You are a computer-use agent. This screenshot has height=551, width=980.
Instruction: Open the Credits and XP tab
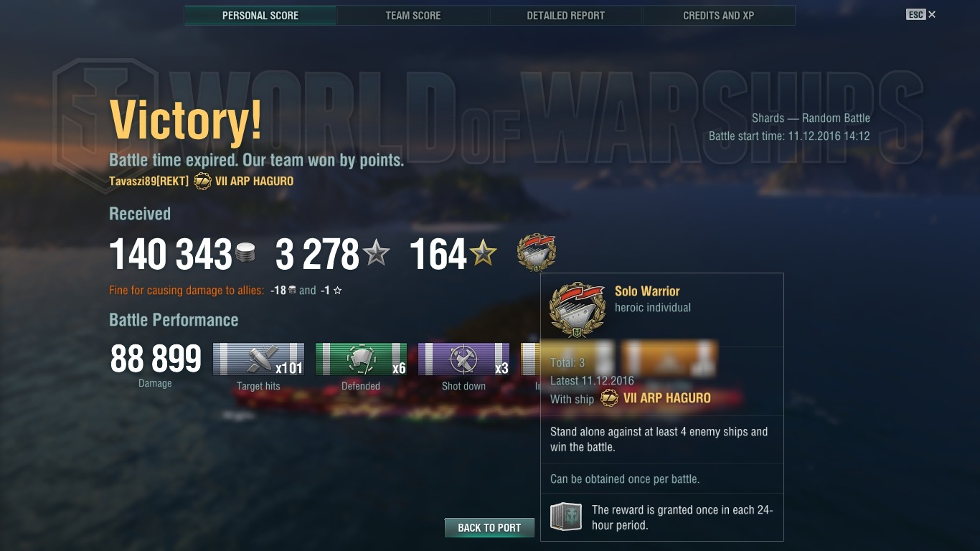(x=719, y=15)
